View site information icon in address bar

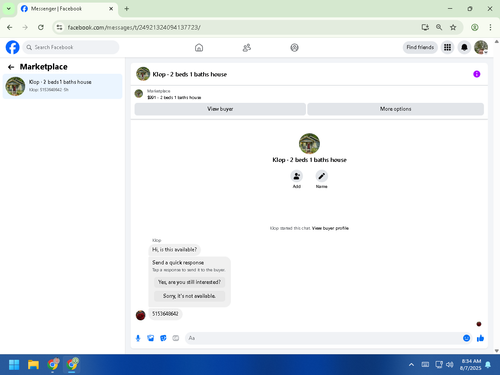[x=59, y=27]
